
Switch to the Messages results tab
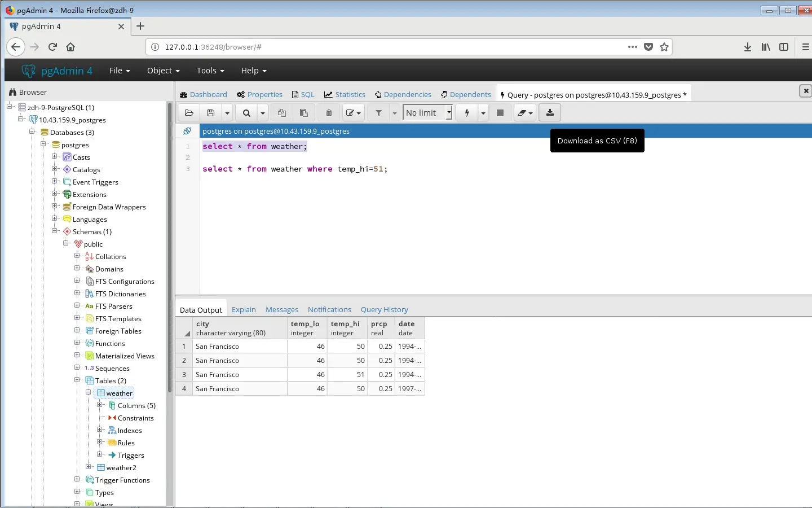282,309
